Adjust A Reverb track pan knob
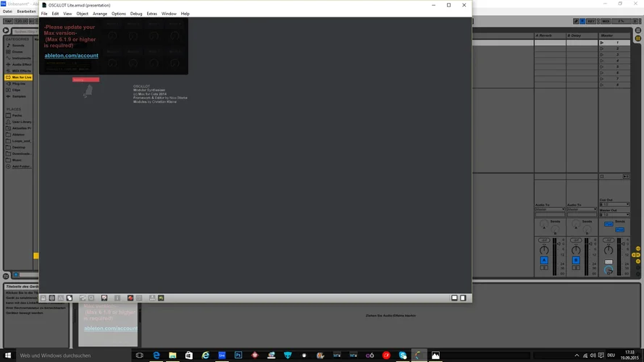644x362 pixels. (x=544, y=250)
